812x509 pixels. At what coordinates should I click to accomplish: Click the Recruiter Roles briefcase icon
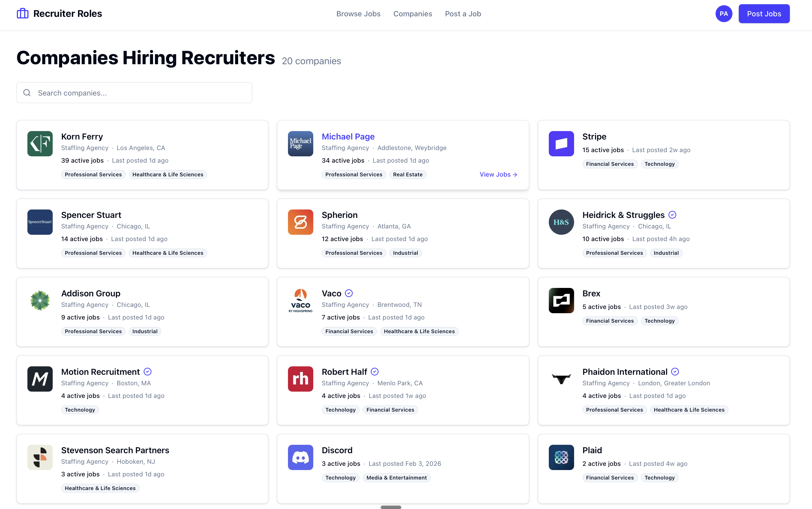point(22,13)
